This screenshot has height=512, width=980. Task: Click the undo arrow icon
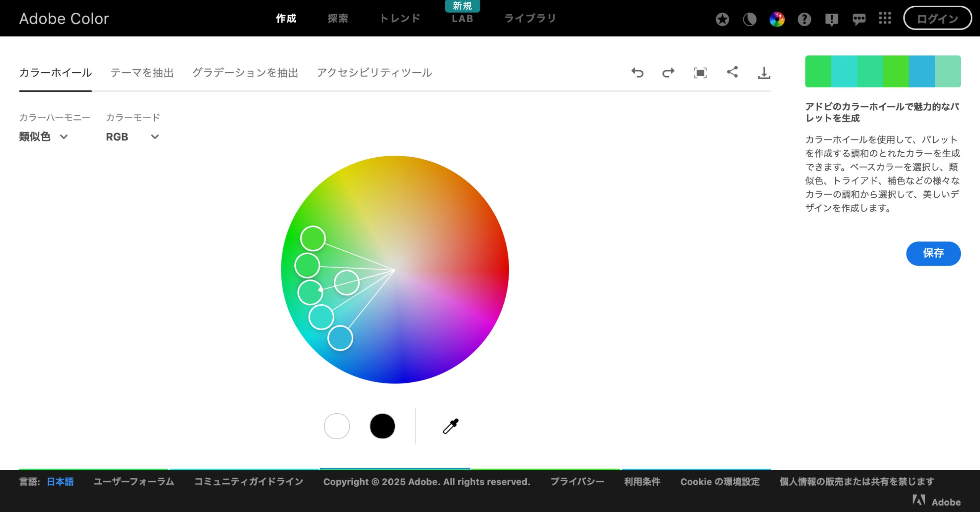[x=637, y=73]
